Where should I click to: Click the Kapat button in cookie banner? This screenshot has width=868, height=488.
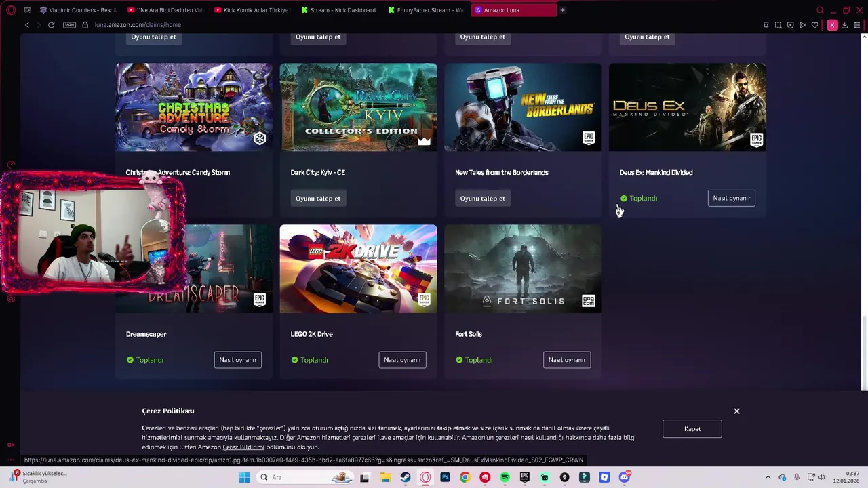pyautogui.click(x=692, y=429)
